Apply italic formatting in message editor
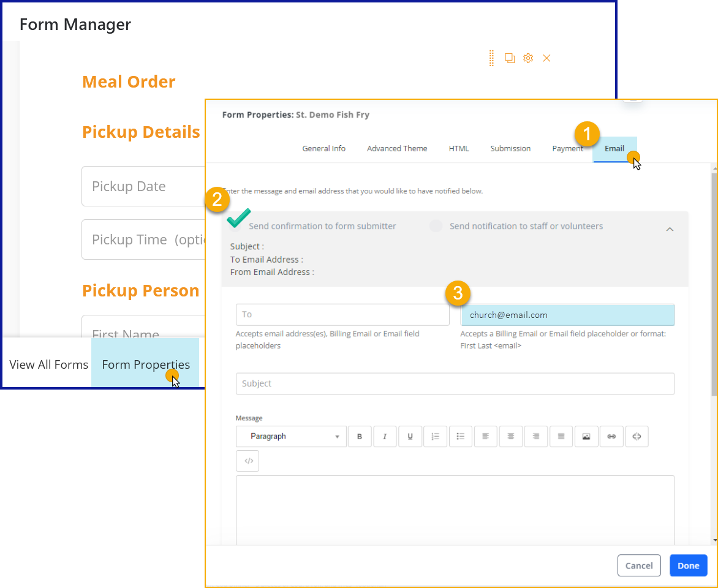The width and height of the screenshot is (718, 588). pyautogui.click(x=385, y=436)
